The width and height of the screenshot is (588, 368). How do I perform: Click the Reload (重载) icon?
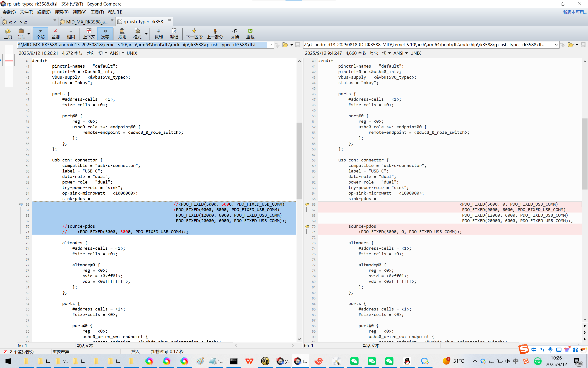point(250,34)
